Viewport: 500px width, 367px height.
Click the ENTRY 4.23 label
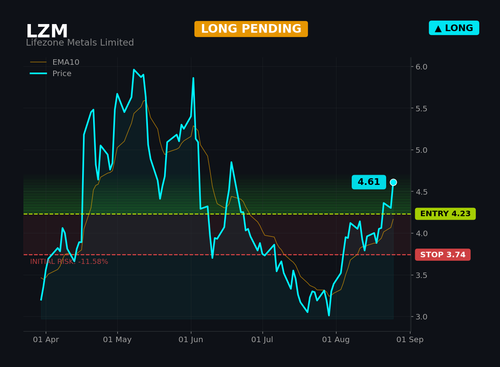445,214
